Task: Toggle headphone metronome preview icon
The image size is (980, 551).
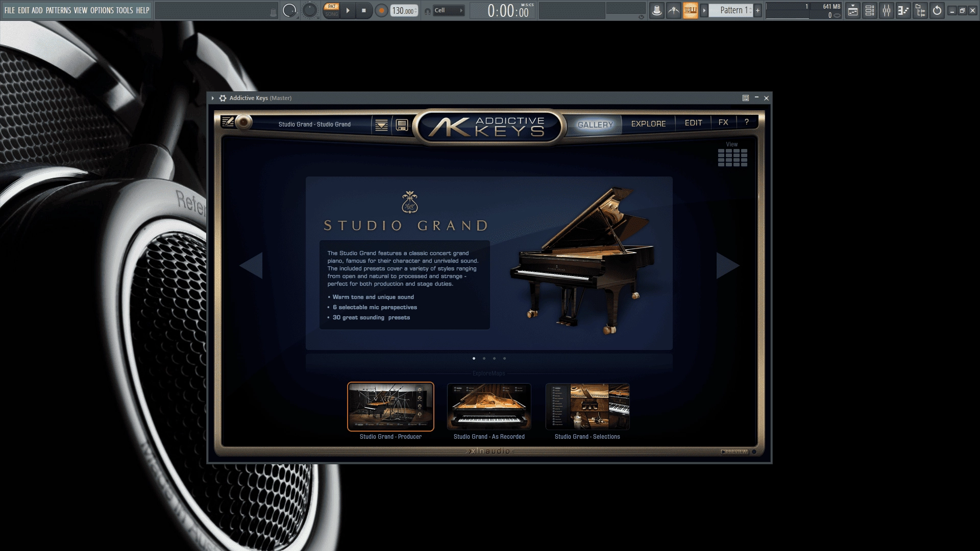Action: 428,11
